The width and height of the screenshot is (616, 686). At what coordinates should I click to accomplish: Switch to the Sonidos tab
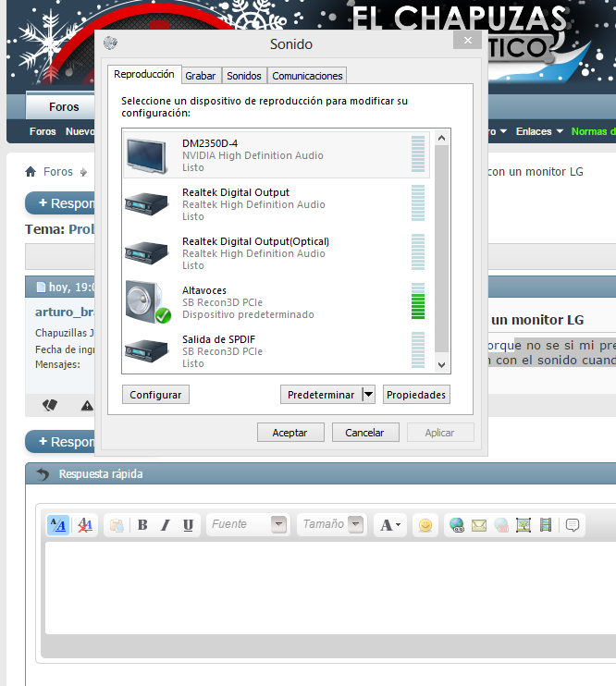tap(244, 76)
